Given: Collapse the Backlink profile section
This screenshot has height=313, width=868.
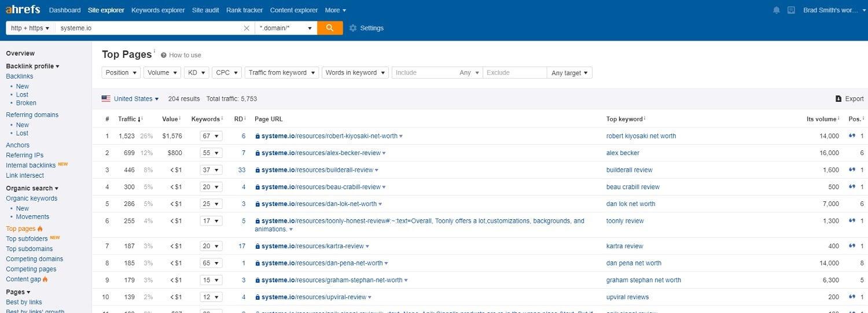Looking at the screenshot, I should click(32, 66).
